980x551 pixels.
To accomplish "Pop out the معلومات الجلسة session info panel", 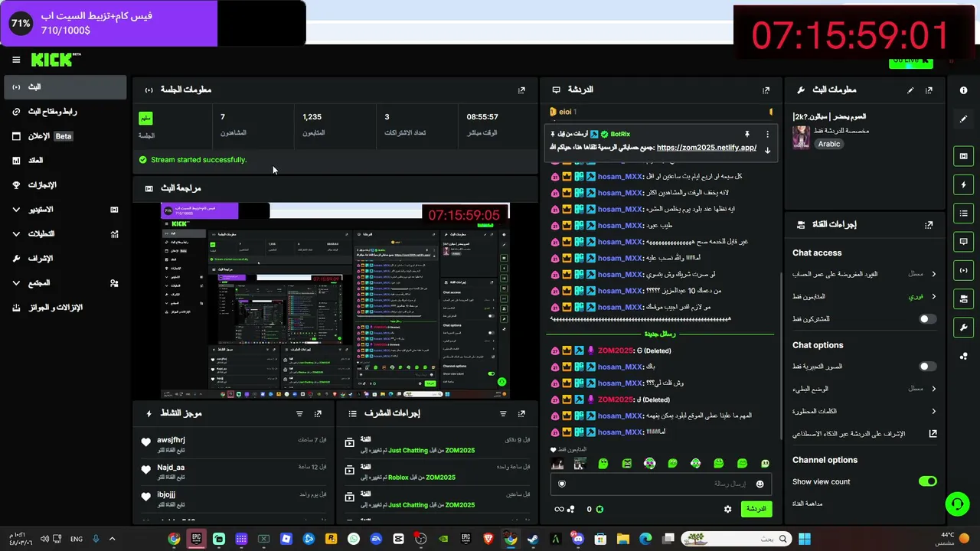I will click(521, 90).
